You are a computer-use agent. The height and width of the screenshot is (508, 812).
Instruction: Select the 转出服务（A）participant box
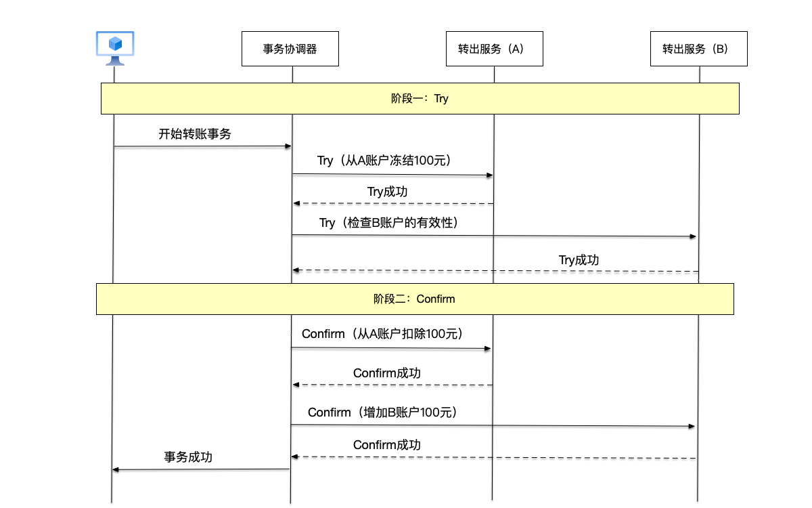(x=494, y=48)
